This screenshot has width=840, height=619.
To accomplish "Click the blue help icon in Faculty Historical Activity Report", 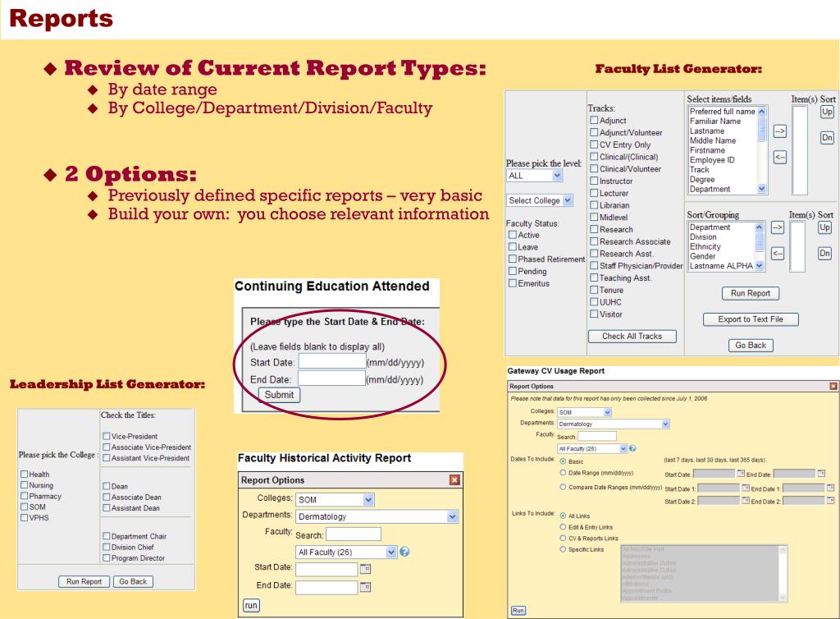I will pyautogui.click(x=404, y=552).
